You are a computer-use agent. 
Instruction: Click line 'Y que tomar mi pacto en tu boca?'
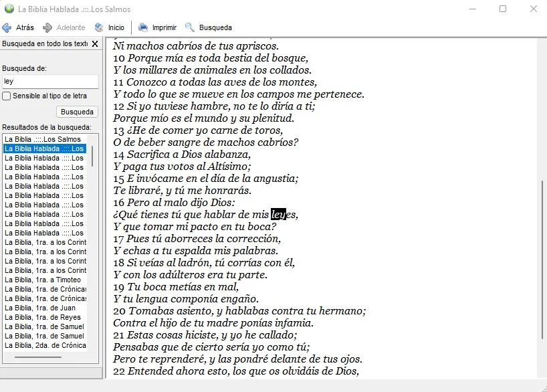click(x=195, y=227)
